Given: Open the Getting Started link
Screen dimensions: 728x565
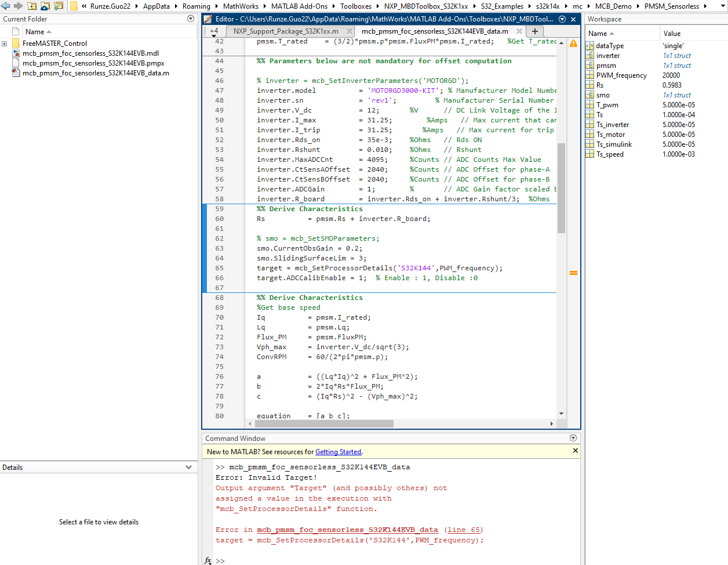Looking at the screenshot, I should pyautogui.click(x=338, y=452).
